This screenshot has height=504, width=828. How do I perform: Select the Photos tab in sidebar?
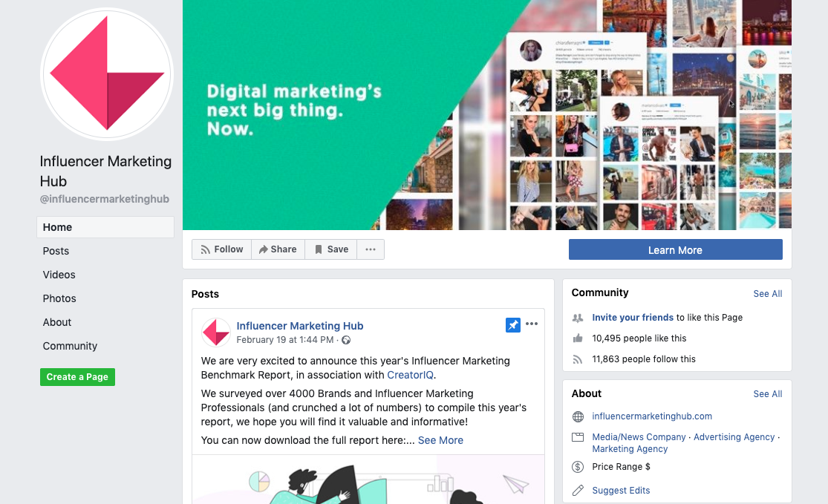[x=59, y=298]
